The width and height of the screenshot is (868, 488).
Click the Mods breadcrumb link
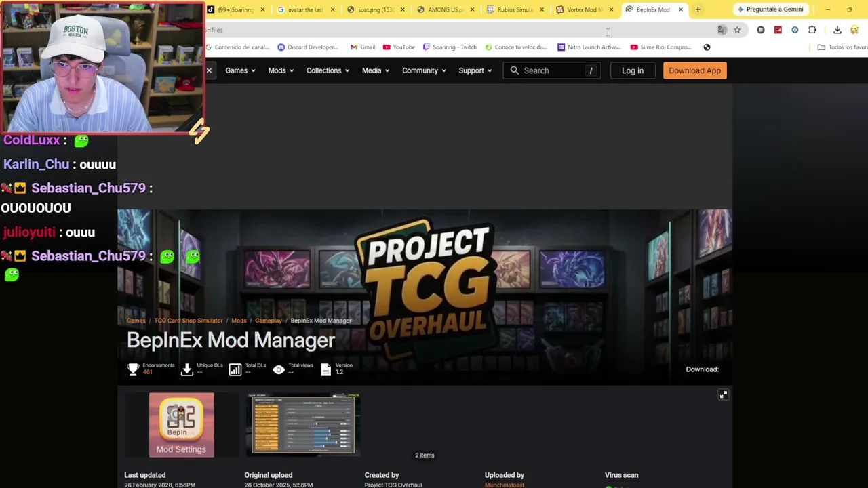point(239,321)
